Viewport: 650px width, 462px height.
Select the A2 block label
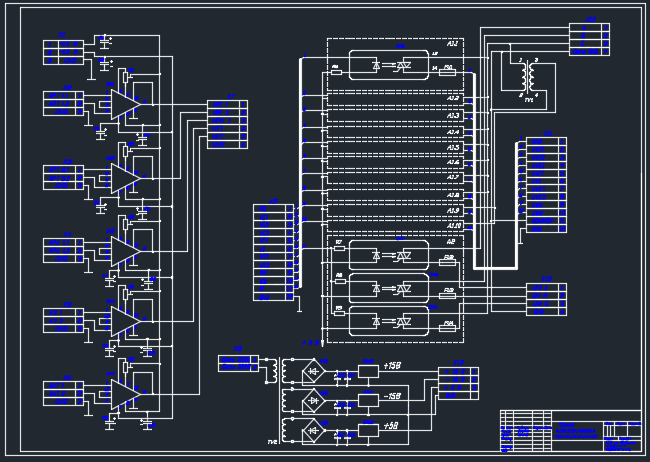[451, 241]
